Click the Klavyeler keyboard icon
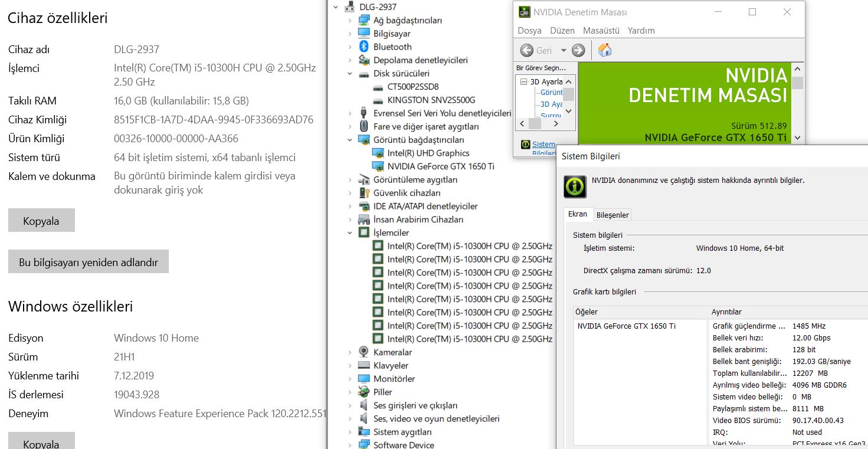This screenshot has width=868, height=449. tap(364, 366)
